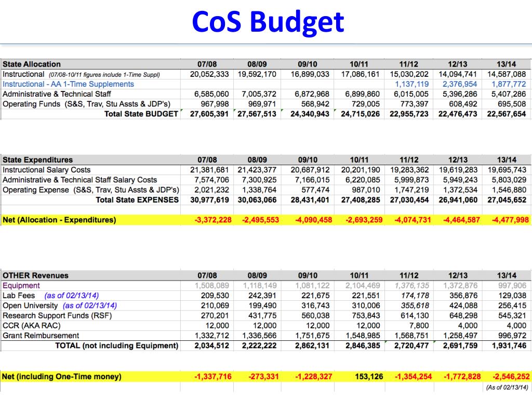Click State Expenditures header cell
Screen dimensions: 532x399
[37, 160]
